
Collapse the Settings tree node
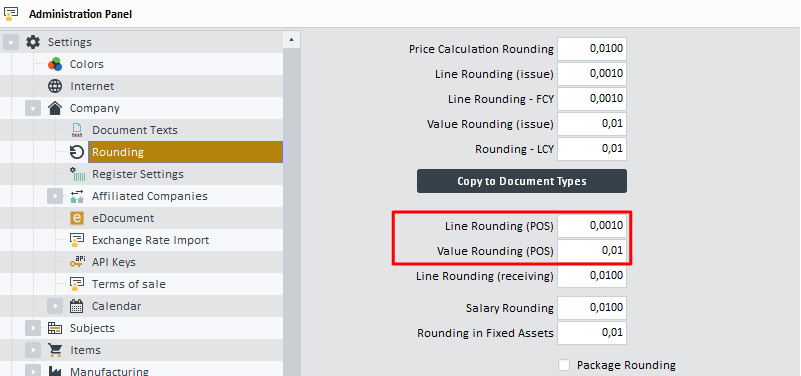click(11, 42)
